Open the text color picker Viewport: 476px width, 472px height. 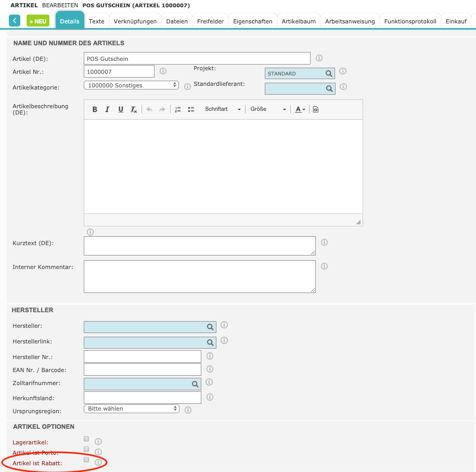(300, 109)
